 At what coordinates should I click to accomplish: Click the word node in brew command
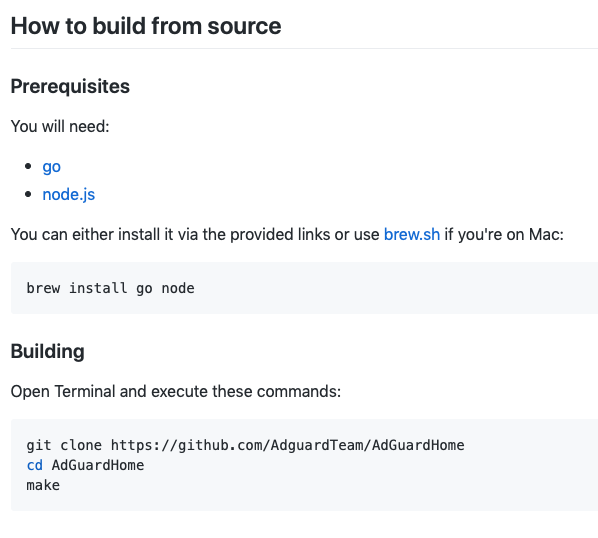[x=178, y=288]
